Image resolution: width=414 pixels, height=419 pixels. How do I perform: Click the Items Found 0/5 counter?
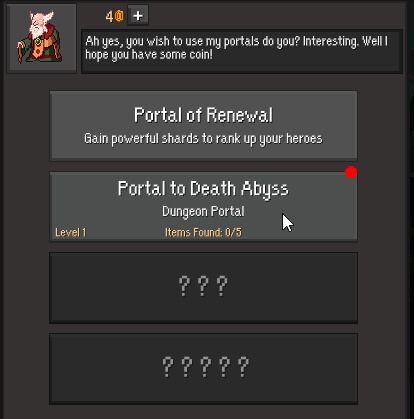click(x=203, y=232)
